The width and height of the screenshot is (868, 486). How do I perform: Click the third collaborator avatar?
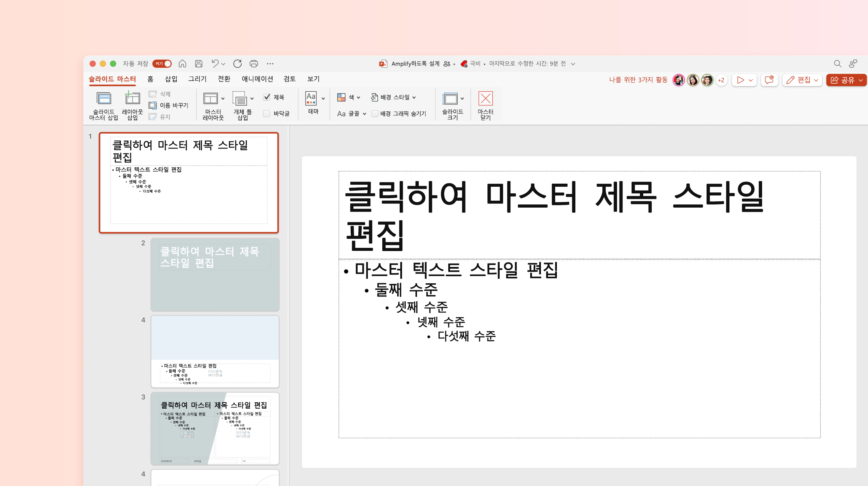707,80
